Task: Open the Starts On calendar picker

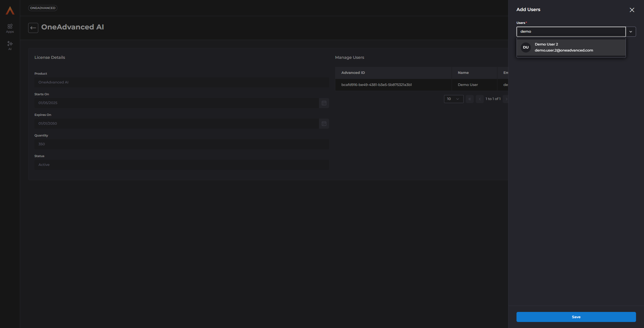Action: [x=324, y=103]
